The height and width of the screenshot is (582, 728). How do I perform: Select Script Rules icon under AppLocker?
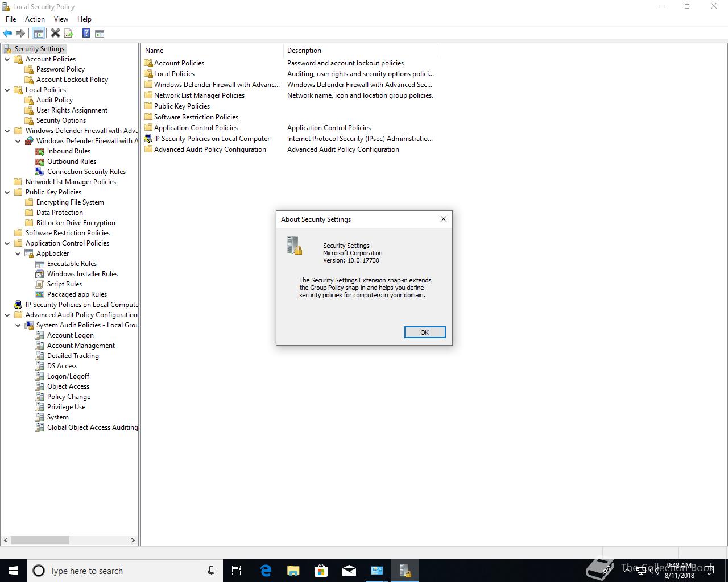(x=40, y=284)
